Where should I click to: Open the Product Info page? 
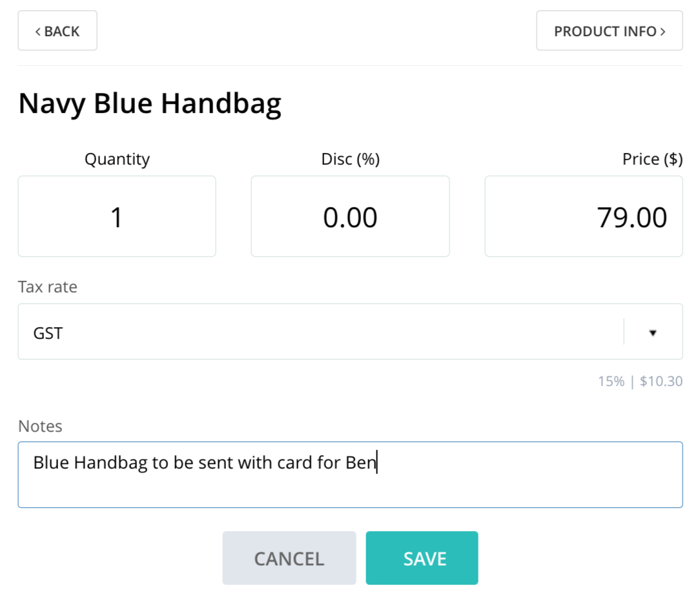(610, 31)
